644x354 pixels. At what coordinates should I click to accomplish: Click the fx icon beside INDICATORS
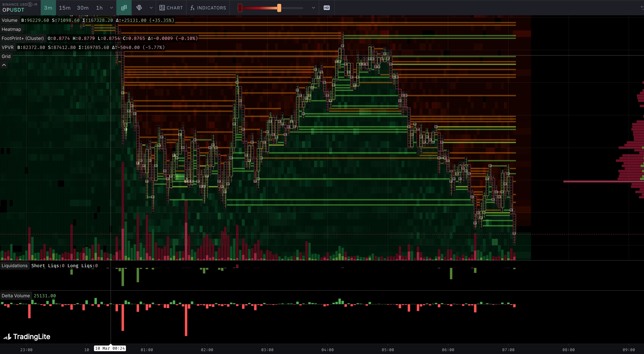coord(192,8)
